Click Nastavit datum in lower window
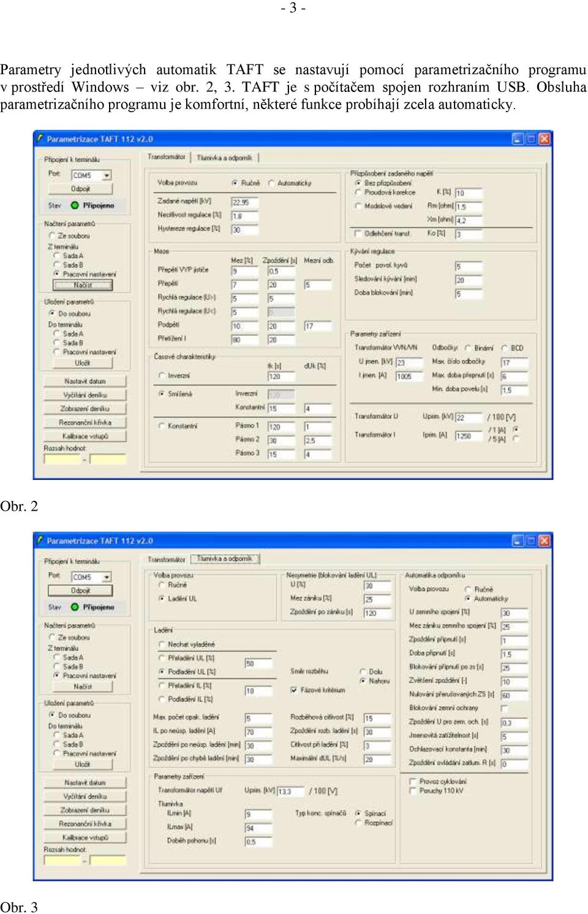This screenshot has width=588, height=914. pos(85,783)
